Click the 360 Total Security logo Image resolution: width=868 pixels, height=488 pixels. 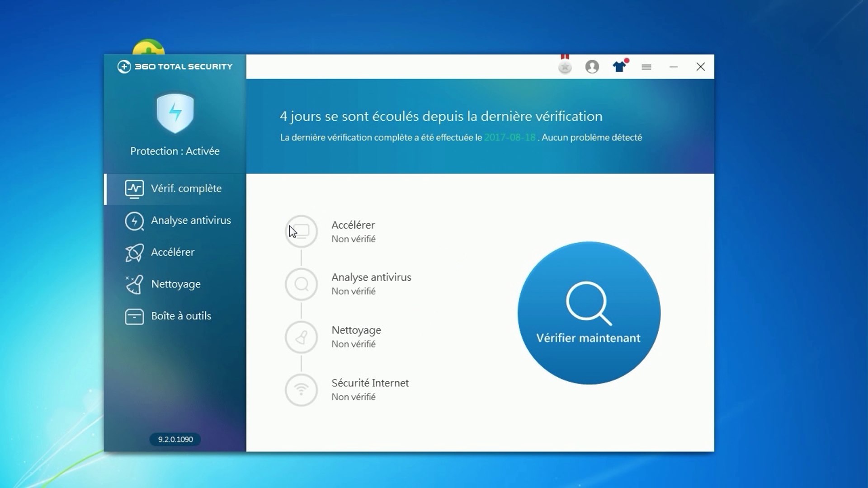click(x=175, y=66)
